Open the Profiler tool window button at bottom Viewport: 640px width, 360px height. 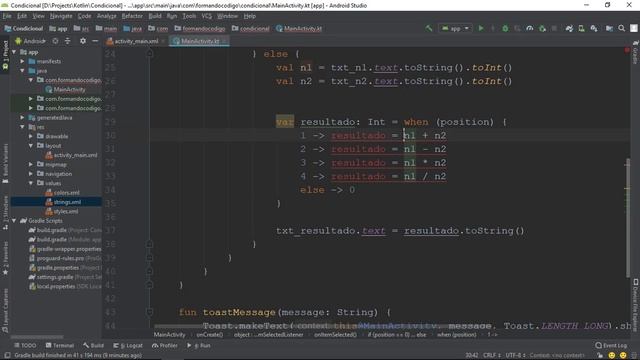coord(165,346)
